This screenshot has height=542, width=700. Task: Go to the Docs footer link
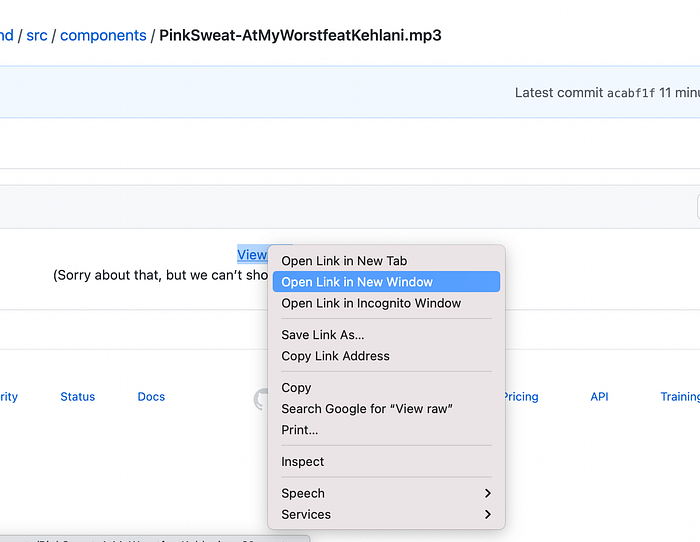coord(151,397)
